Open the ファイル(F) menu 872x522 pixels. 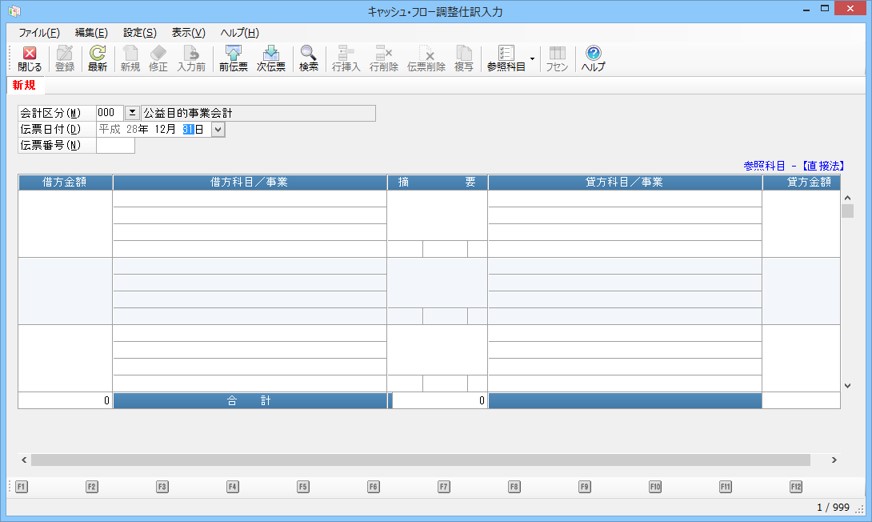(x=39, y=33)
